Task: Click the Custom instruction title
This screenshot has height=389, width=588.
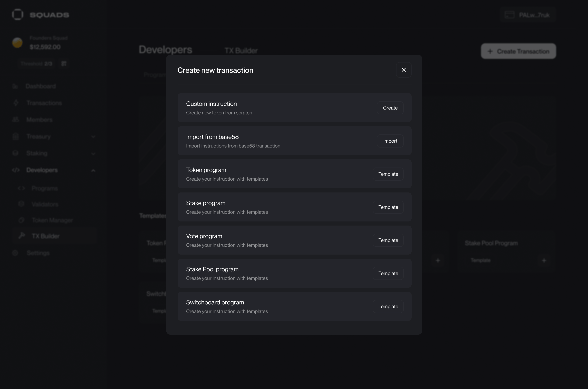Action: (x=212, y=104)
